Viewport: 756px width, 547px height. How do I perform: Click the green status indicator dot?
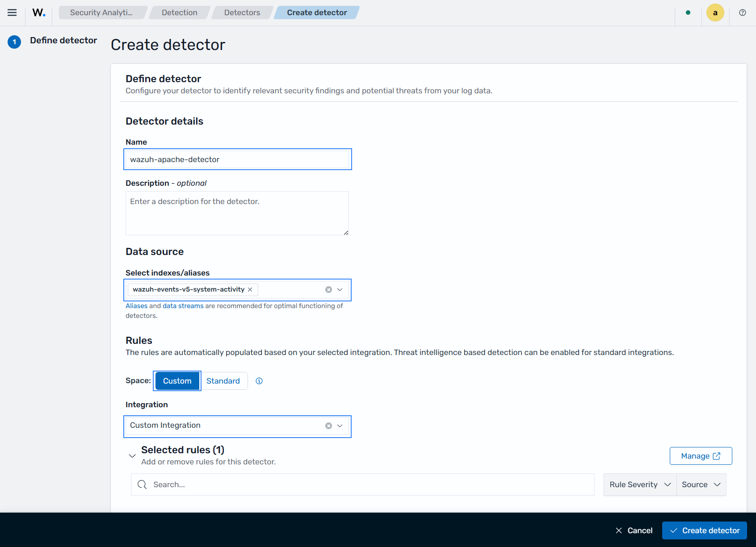(688, 13)
